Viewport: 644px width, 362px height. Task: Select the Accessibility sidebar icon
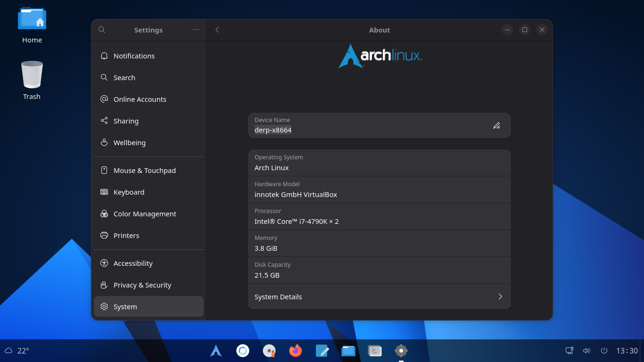[x=104, y=263]
